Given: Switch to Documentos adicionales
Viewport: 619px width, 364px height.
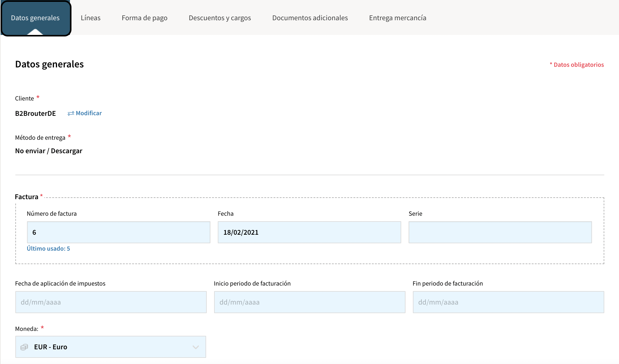Looking at the screenshot, I should click(x=310, y=18).
